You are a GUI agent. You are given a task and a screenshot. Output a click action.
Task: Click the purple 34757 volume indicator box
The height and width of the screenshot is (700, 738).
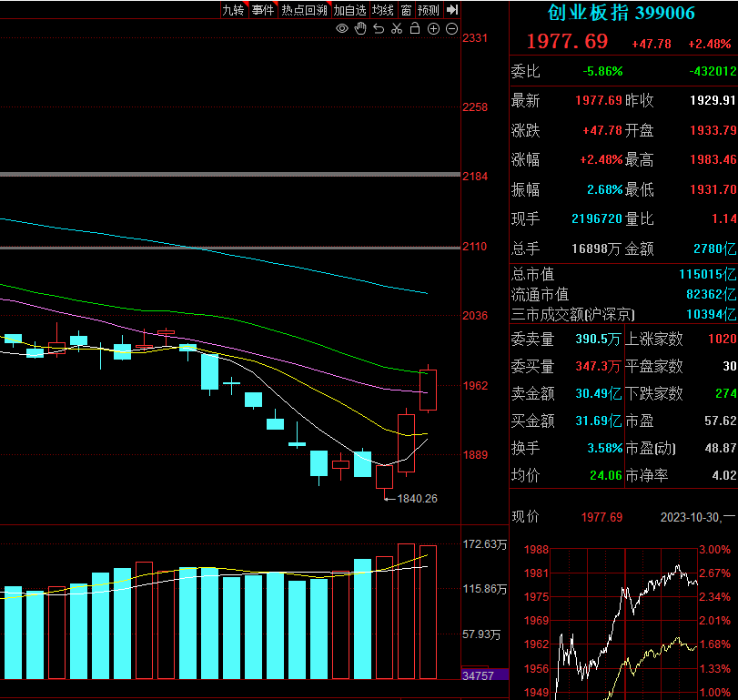pos(485,675)
